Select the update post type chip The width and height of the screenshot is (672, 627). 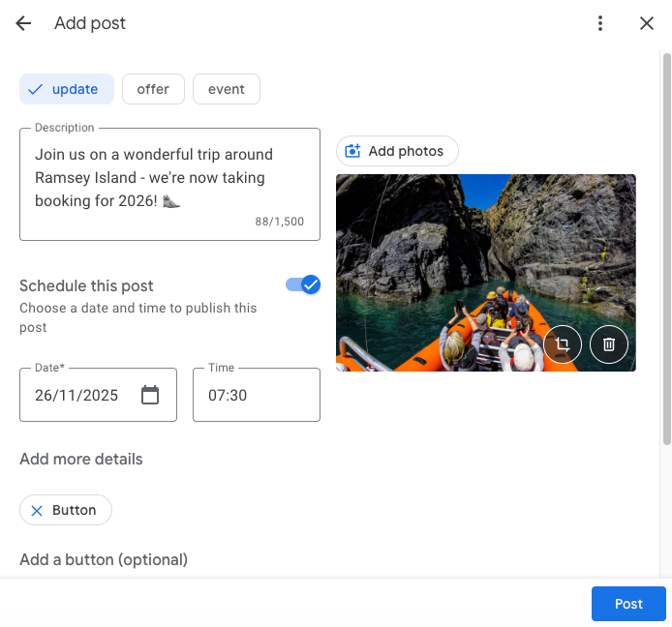pos(66,89)
